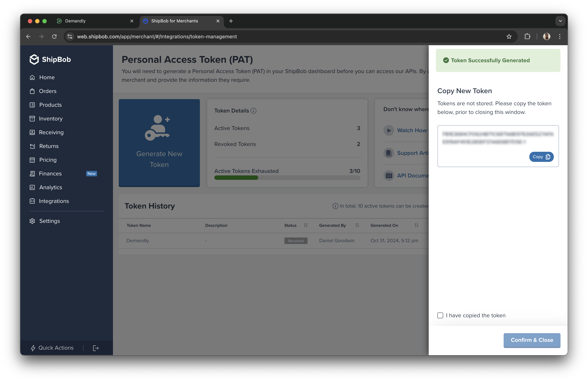588x382 pixels.
Task: Sort Token History by Status
Action: click(x=306, y=225)
